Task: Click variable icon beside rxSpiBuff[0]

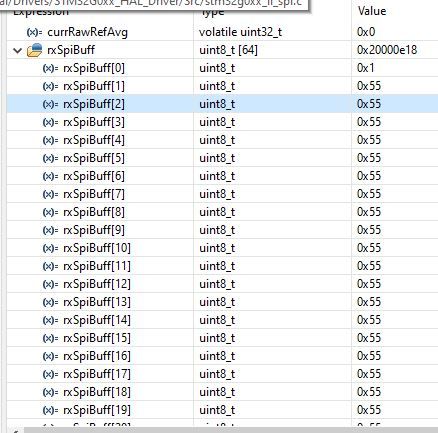Action: [x=50, y=68]
